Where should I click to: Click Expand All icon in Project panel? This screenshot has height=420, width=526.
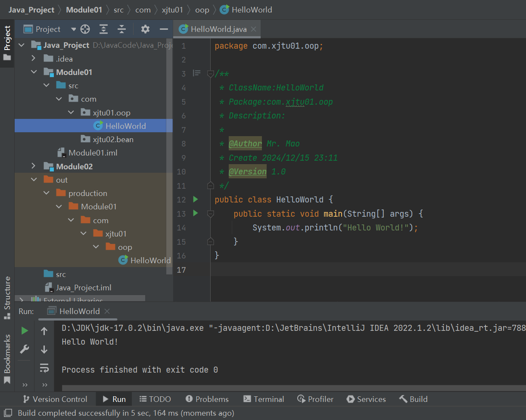coord(103,29)
